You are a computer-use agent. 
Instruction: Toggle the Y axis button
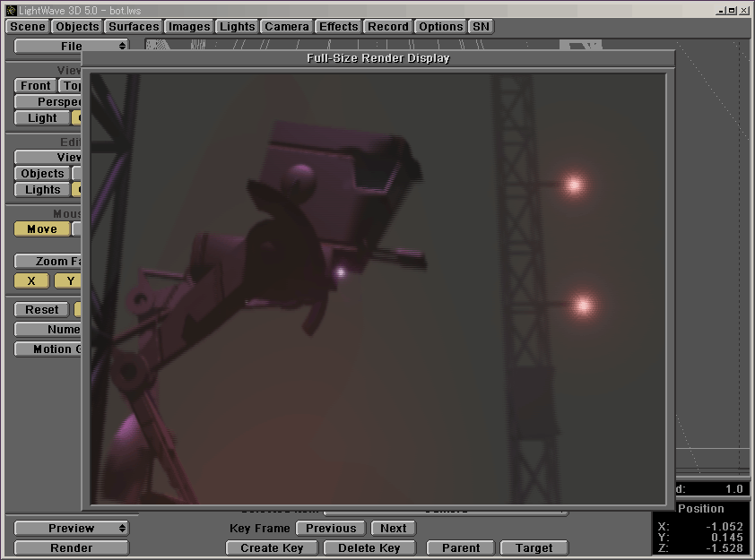coord(68,281)
